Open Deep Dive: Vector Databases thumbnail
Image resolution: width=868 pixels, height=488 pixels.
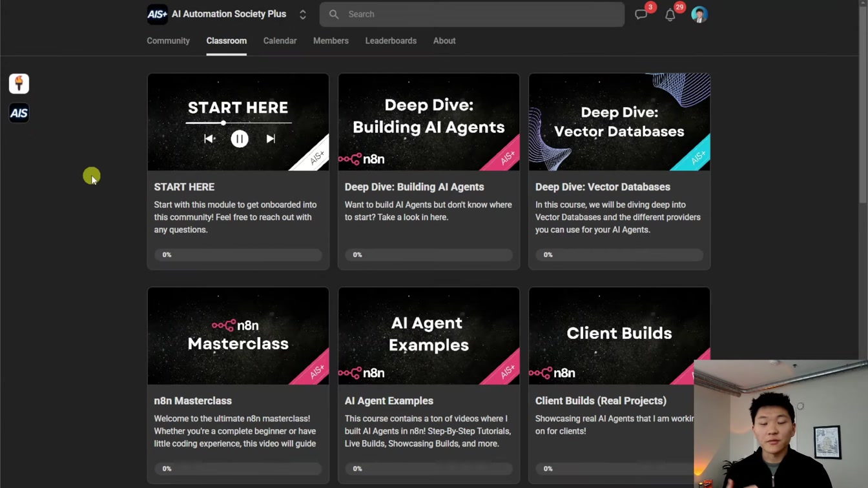[x=619, y=122]
